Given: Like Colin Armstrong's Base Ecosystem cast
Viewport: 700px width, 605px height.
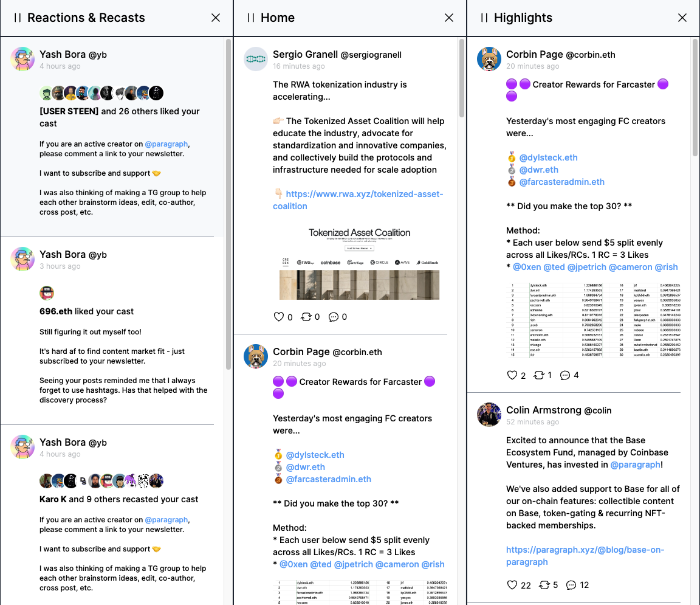Looking at the screenshot, I should pos(512,585).
